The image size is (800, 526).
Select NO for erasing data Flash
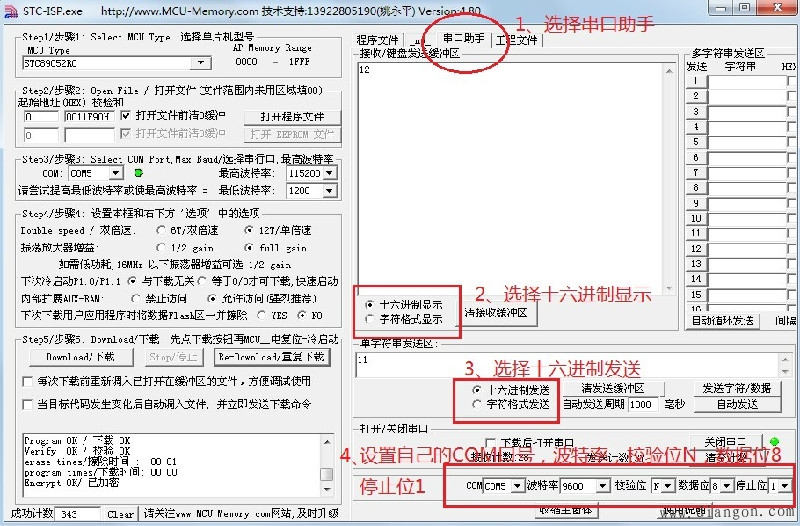point(302,315)
